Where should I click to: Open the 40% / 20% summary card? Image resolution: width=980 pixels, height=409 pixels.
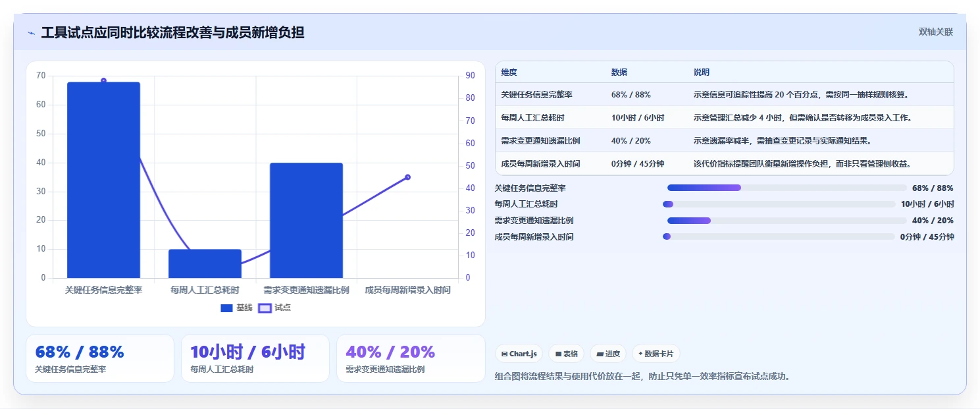click(411, 358)
